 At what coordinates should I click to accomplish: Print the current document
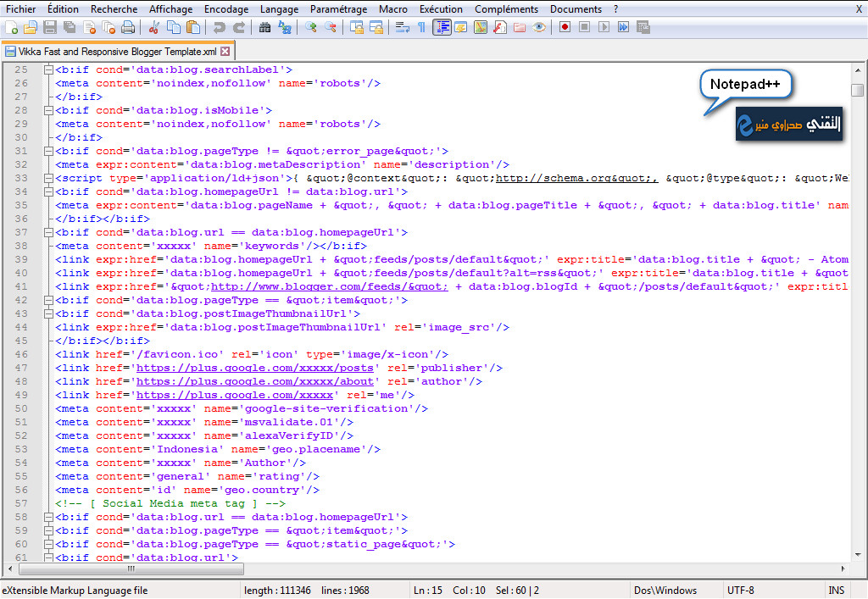click(127, 28)
